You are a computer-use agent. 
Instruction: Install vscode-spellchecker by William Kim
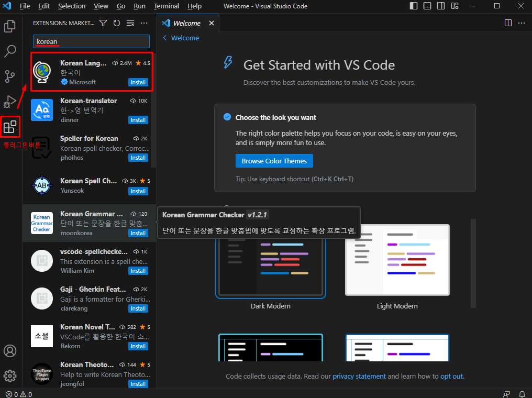pos(138,271)
